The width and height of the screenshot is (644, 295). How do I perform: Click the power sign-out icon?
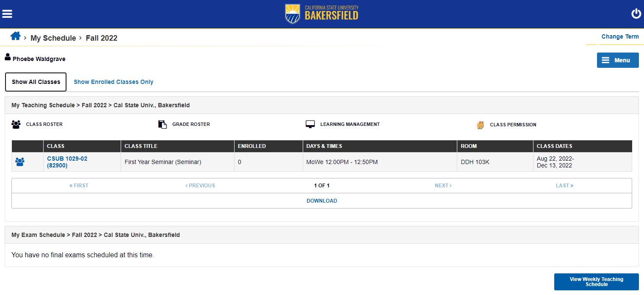click(636, 14)
